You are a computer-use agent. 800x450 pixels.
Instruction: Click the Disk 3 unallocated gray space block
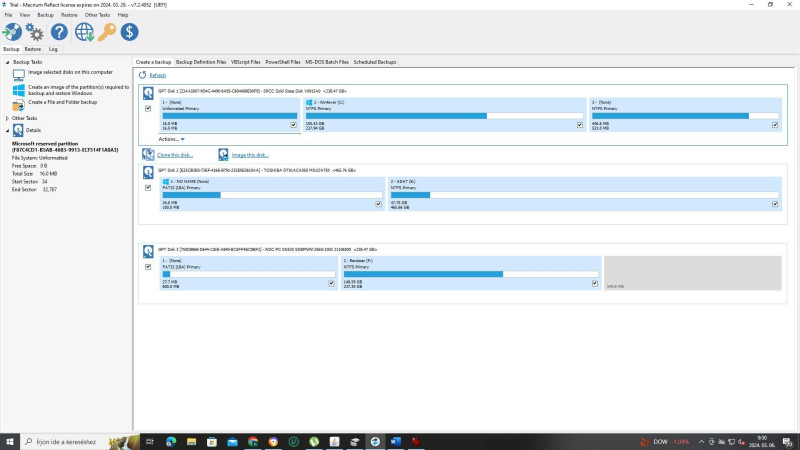point(692,273)
